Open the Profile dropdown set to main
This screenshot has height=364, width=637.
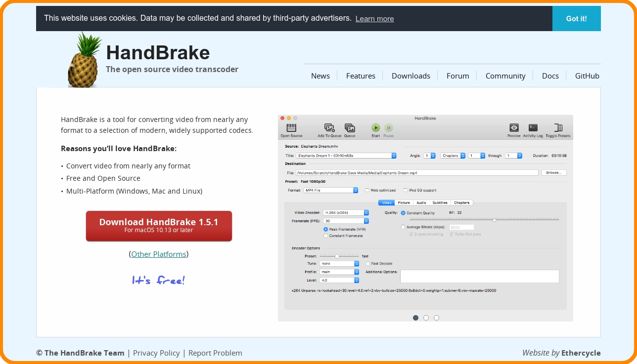click(339, 272)
